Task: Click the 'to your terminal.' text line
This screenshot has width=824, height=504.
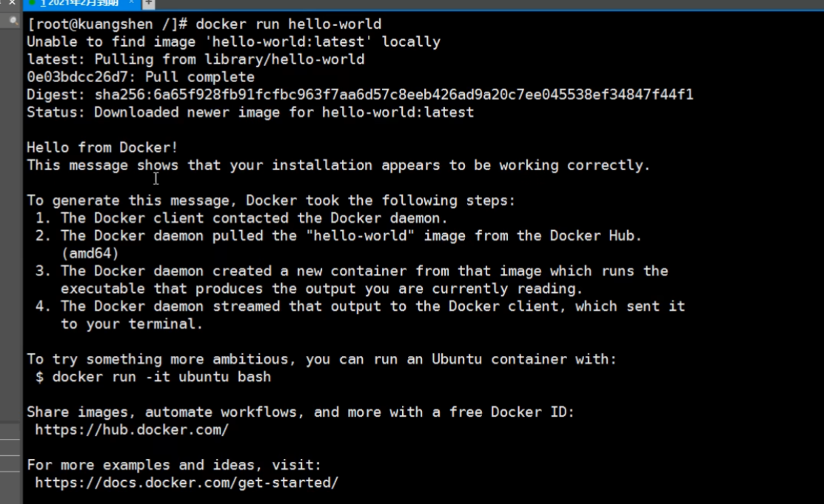Action: (x=132, y=323)
